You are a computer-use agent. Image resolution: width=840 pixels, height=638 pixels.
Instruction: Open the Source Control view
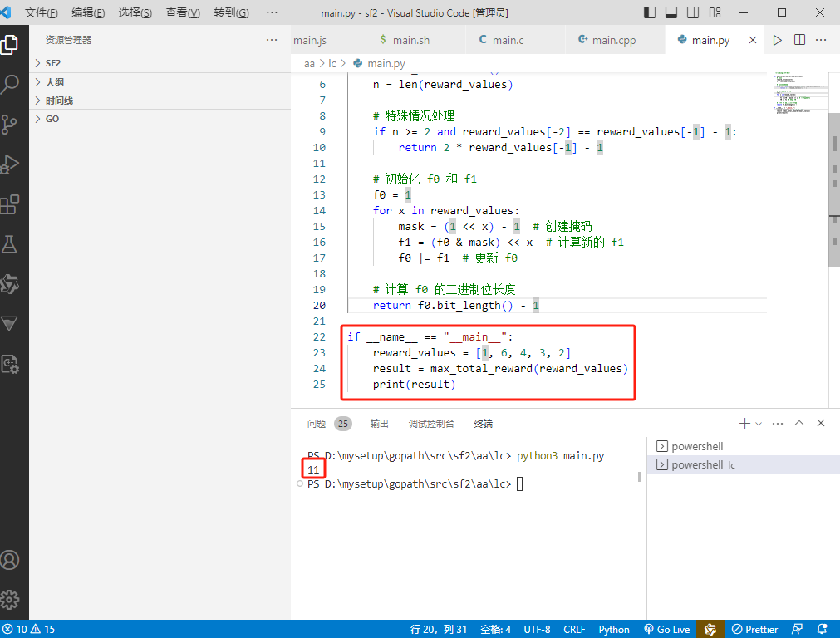[x=10, y=125]
